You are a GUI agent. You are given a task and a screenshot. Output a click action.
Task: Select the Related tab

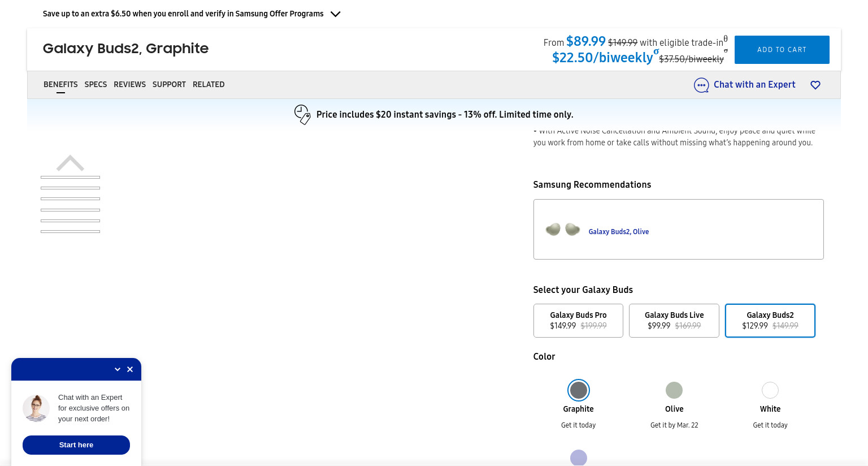tap(209, 84)
